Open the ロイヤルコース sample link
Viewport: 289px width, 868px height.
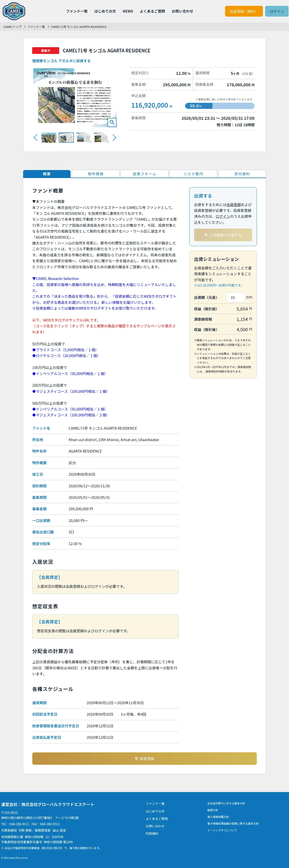pos(65,355)
